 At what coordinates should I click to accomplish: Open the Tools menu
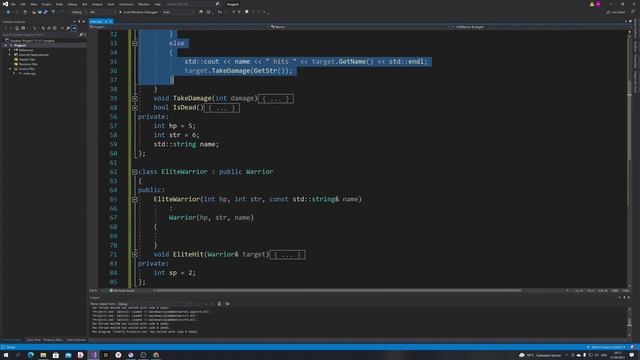(111, 4)
